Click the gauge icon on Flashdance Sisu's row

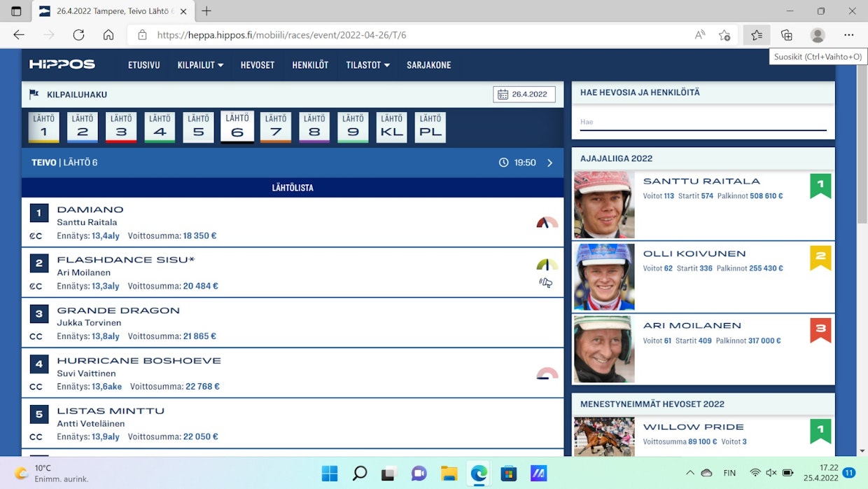point(547,265)
